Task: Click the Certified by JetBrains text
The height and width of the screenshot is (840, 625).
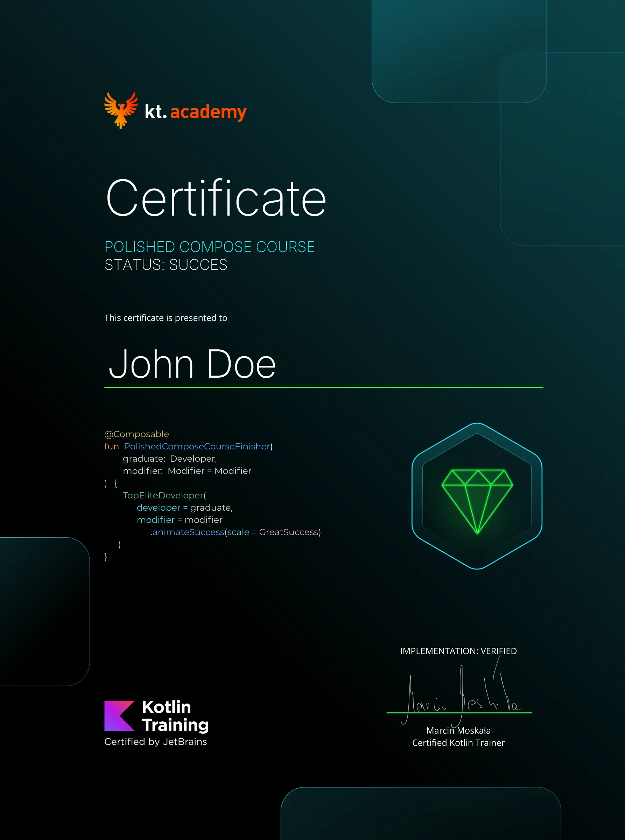Action: (155, 742)
